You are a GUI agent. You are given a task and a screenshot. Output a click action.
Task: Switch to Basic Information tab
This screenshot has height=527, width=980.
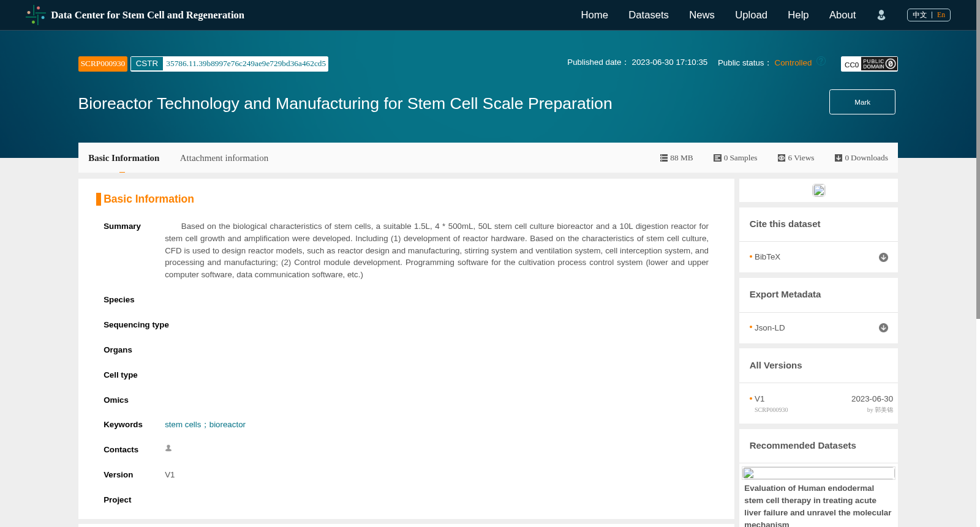(124, 158)
